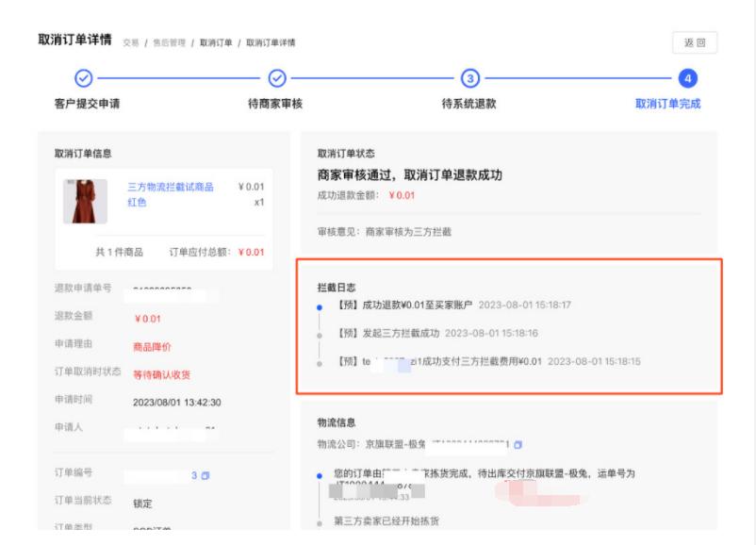Select the 取消订单完成 step label
756x545 pixels.
click(667, 104)
